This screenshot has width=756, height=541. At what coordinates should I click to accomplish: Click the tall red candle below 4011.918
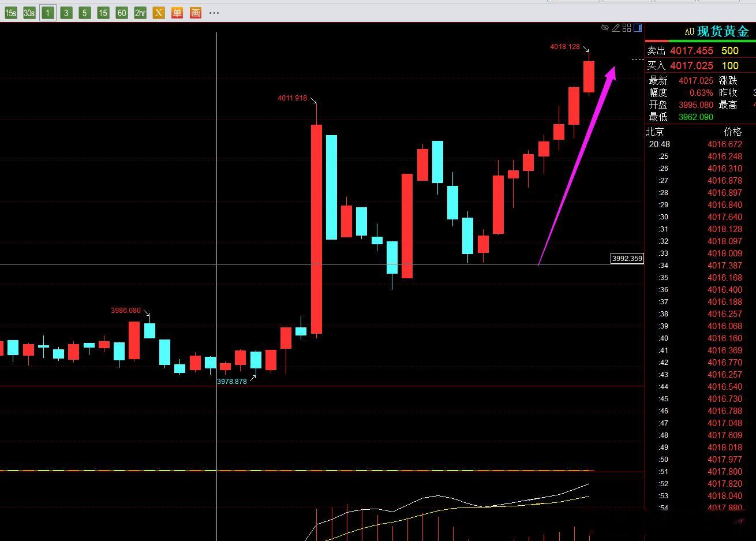pos(317,229)
